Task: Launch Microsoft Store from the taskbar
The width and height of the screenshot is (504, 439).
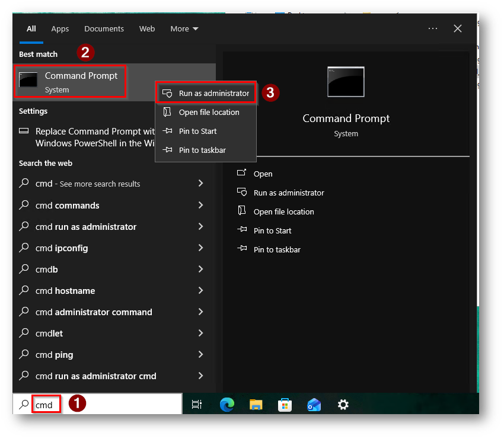Action: (285, 405)
